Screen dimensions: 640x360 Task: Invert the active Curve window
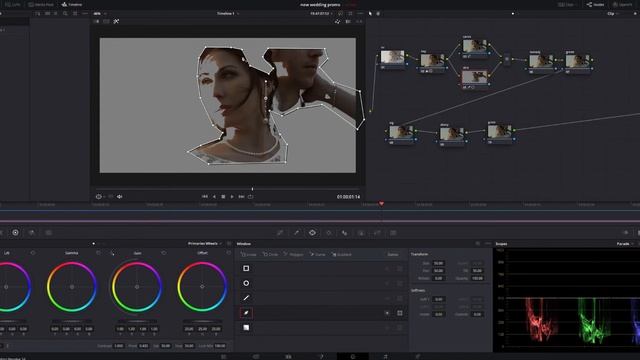[x=387, y=313]
